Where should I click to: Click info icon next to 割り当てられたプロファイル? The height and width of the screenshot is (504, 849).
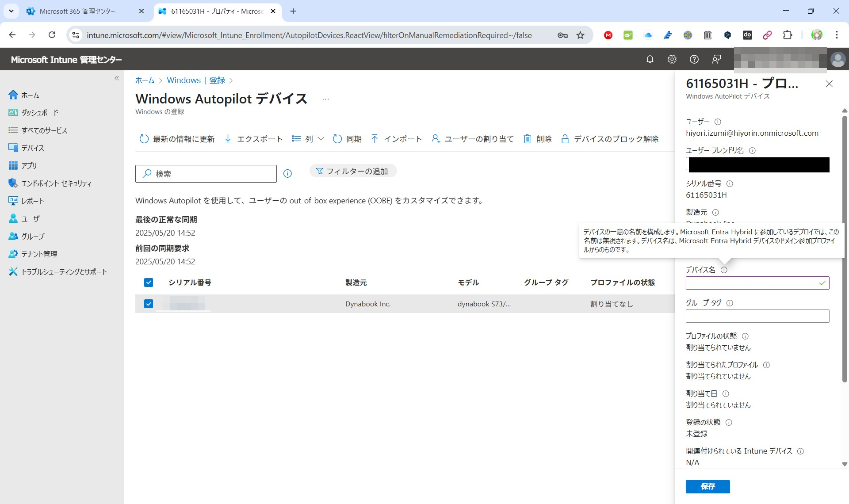[x=766, y=365]
